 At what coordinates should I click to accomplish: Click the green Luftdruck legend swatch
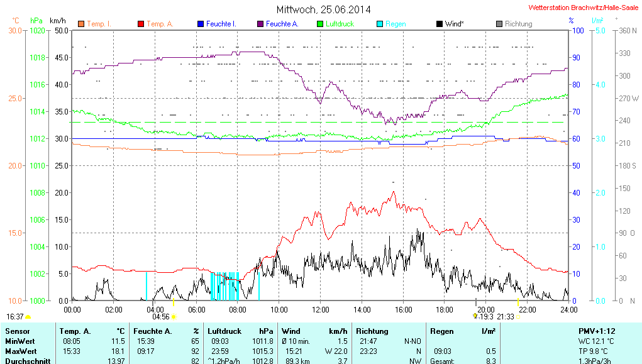tap(320, 24)
